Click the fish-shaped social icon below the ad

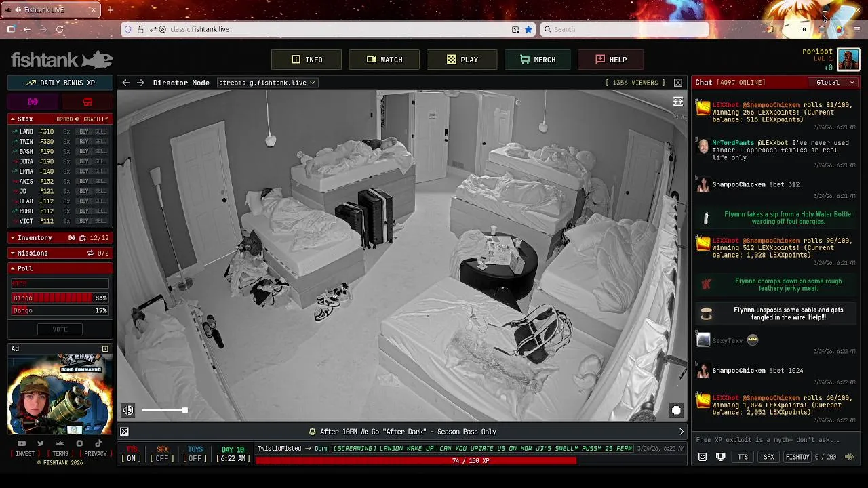click(60, 443)
